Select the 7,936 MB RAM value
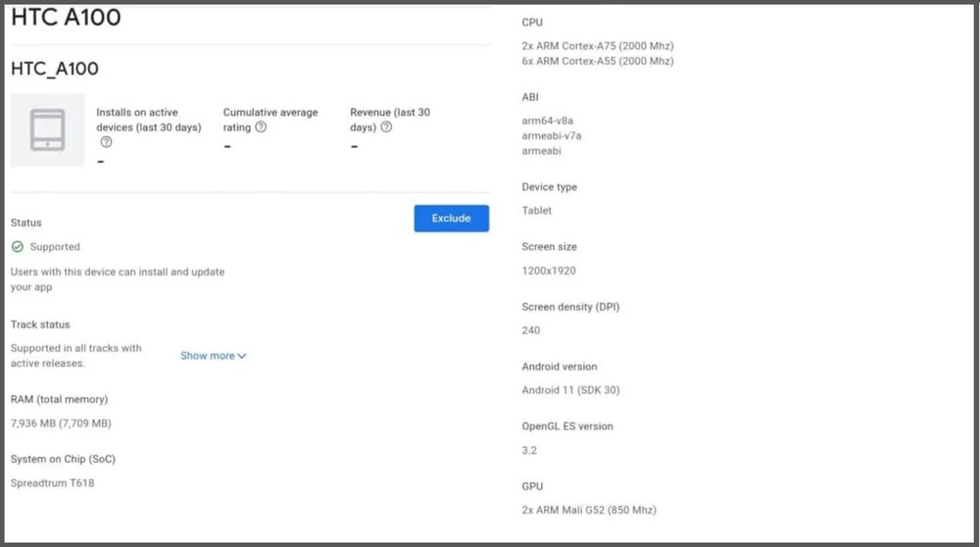Viewport: 980px width, 547px height. click(x=61, y=423)
